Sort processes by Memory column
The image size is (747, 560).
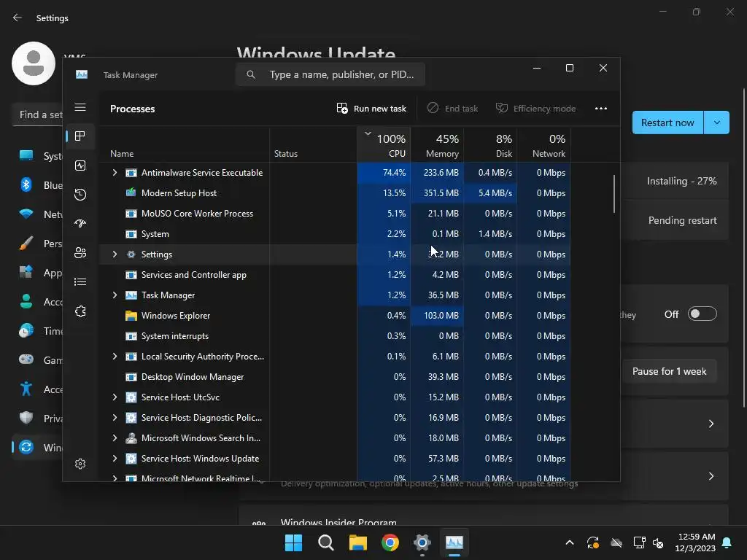coord(437,145)
